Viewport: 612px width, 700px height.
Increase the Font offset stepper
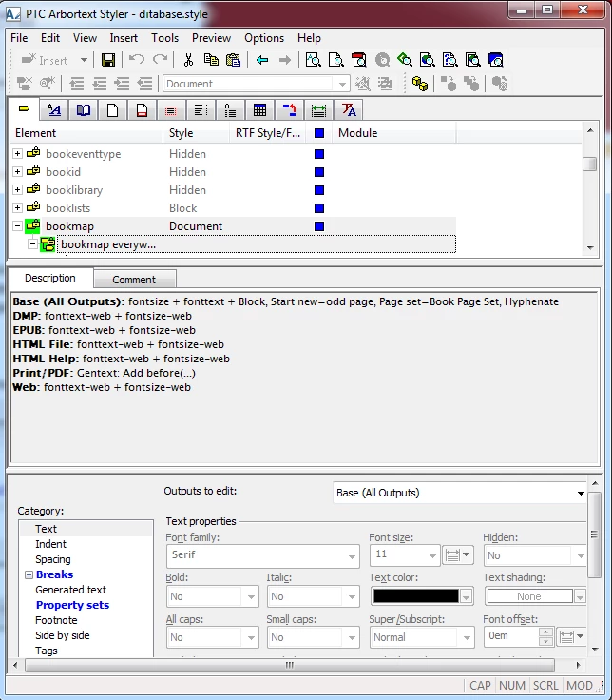point(545,632)
